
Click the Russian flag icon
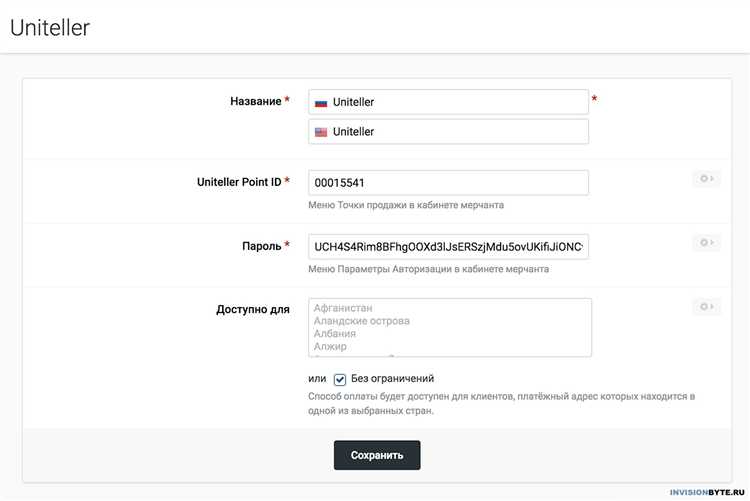(321, 103)
